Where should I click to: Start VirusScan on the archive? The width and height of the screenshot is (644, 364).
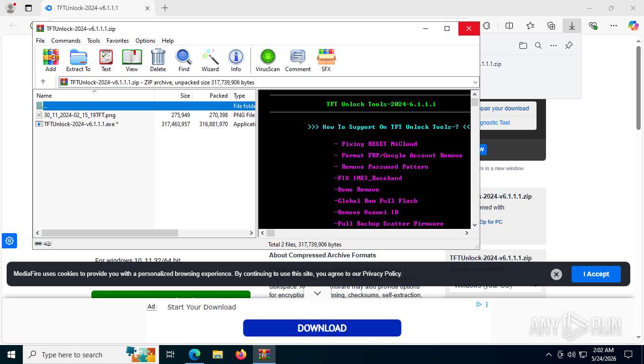point(268,60)
